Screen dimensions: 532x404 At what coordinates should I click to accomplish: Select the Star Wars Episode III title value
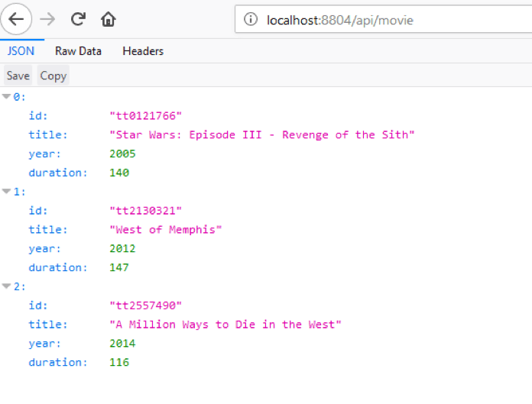click(262, 134)
